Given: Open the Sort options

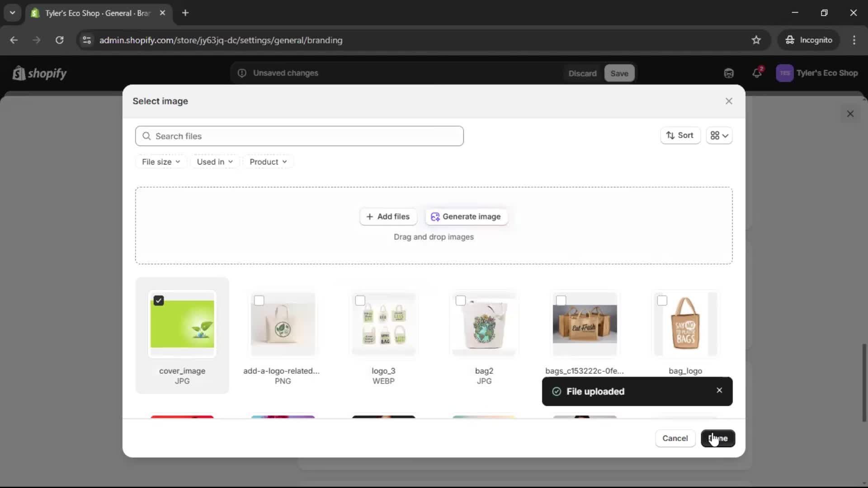Looking at the screenshot, I should (680, 136).
